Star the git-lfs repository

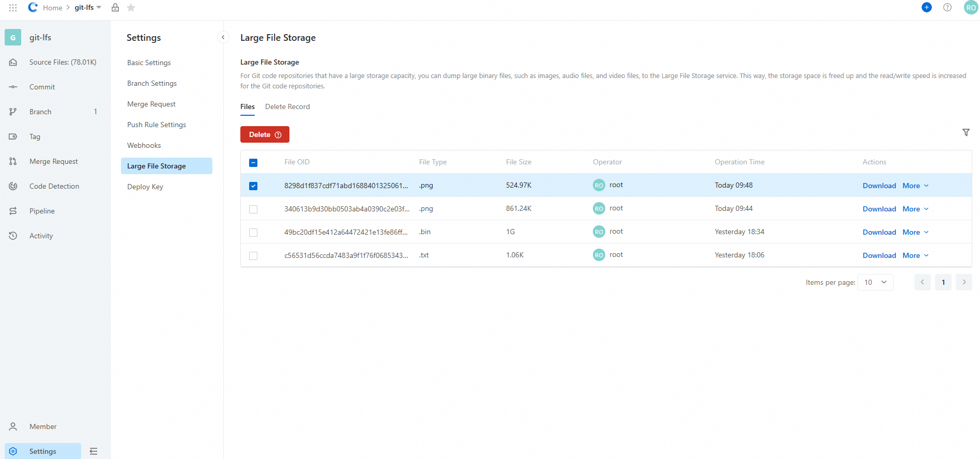point(131,7)
